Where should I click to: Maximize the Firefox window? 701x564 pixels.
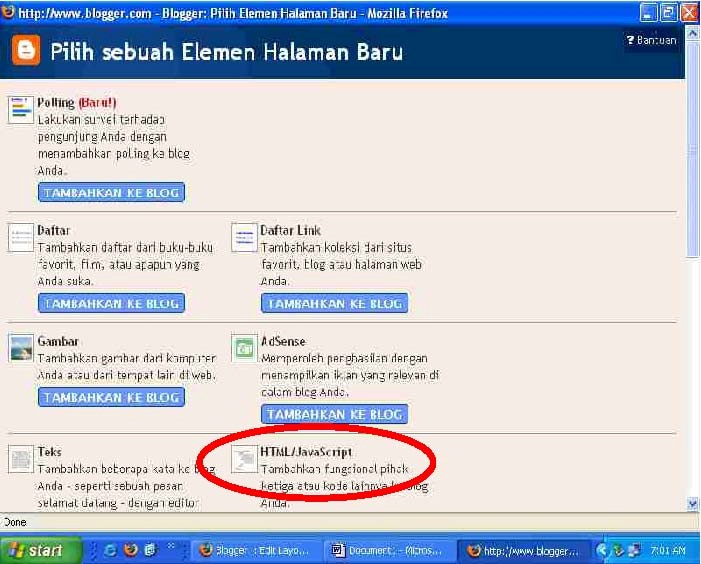[668, 13]
